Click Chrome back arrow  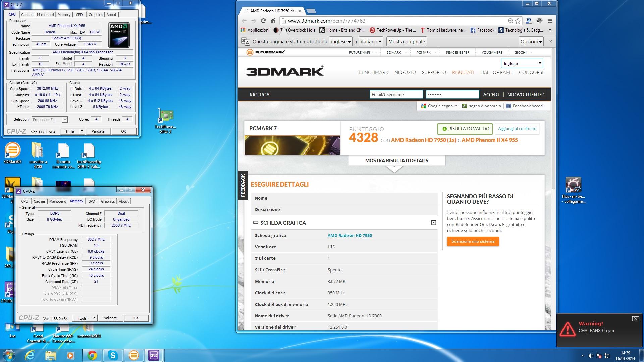pos(244,21)
